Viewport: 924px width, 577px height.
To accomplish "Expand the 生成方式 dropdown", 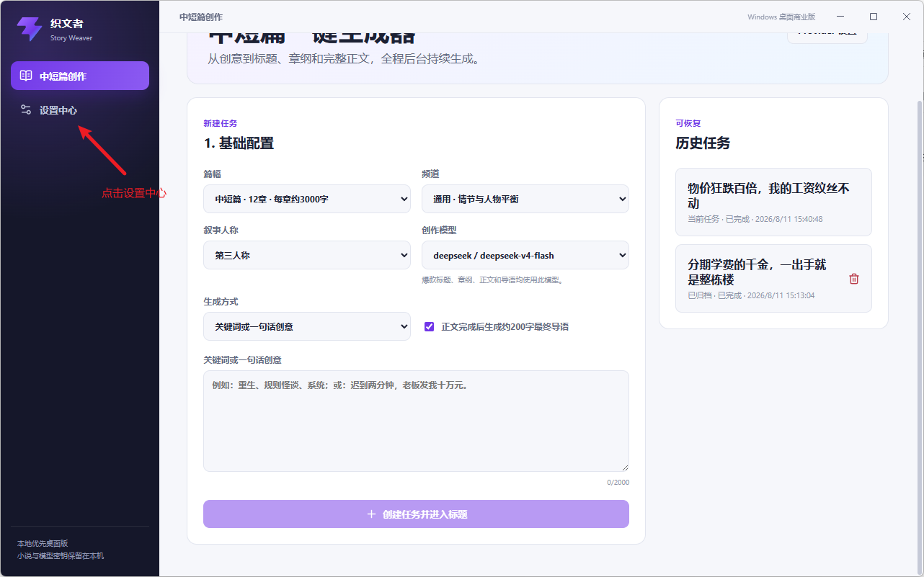I will [x=307, y=326].
